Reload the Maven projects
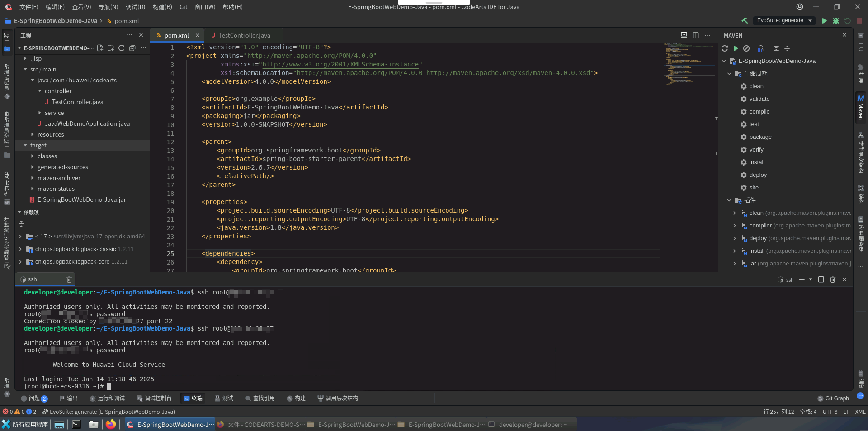Viewport: 868px width, 431px height. pyautogui.click(x=725, y=48)
